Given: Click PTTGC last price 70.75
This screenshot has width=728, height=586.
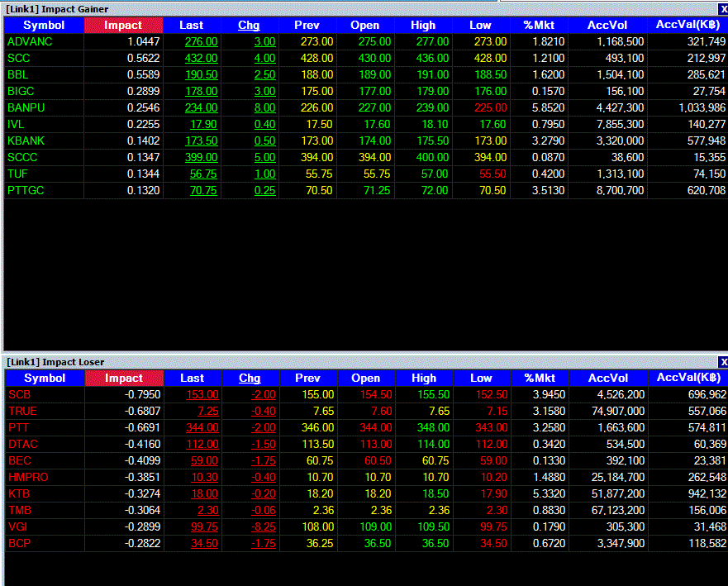Looking at the screenshot, I should coord(203,190).
